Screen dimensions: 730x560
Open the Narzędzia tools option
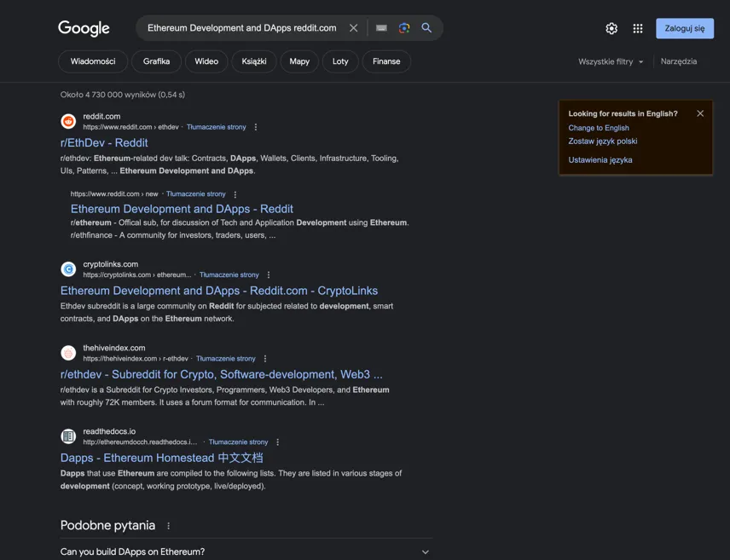click(679, 61)
